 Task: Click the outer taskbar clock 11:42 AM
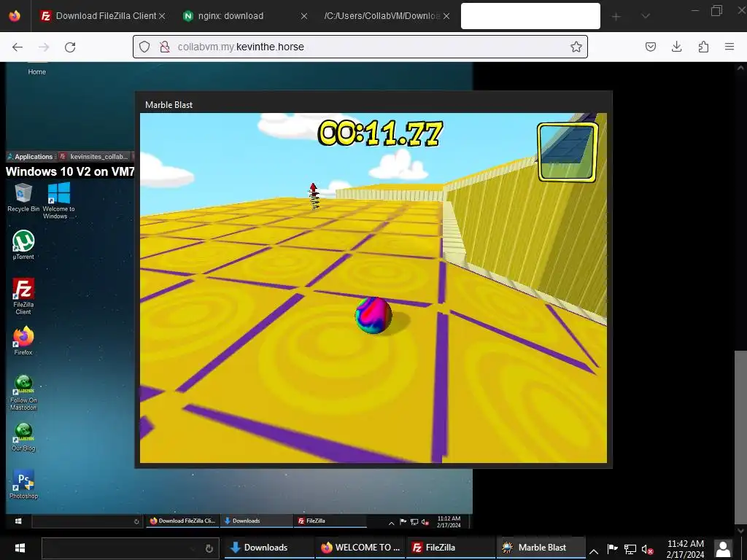click(x=685, y=549)
